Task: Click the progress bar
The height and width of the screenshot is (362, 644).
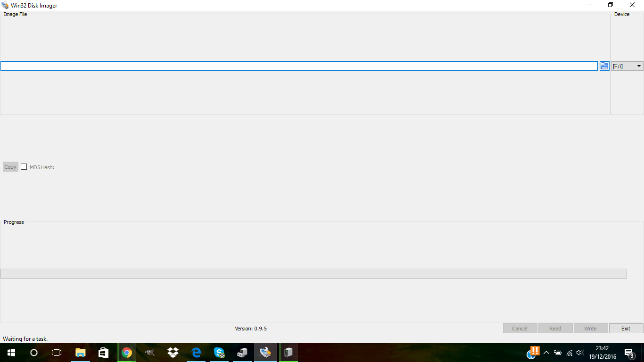Action: 314,273
